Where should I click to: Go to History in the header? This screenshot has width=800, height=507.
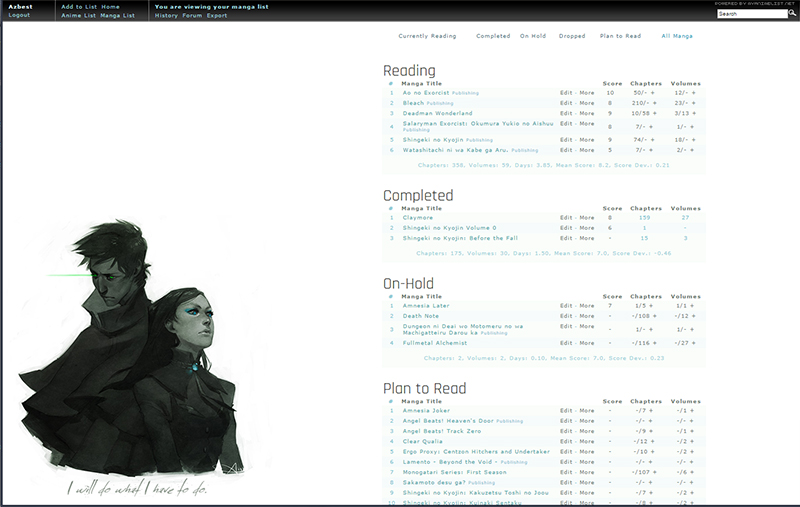166,16
